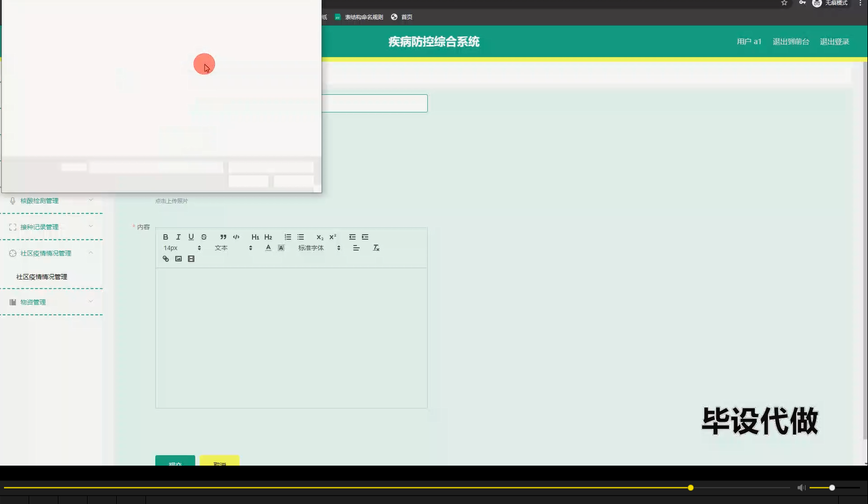
Task: Expand the 物资管理 menu chevron
Action: (x=90, y=301)
